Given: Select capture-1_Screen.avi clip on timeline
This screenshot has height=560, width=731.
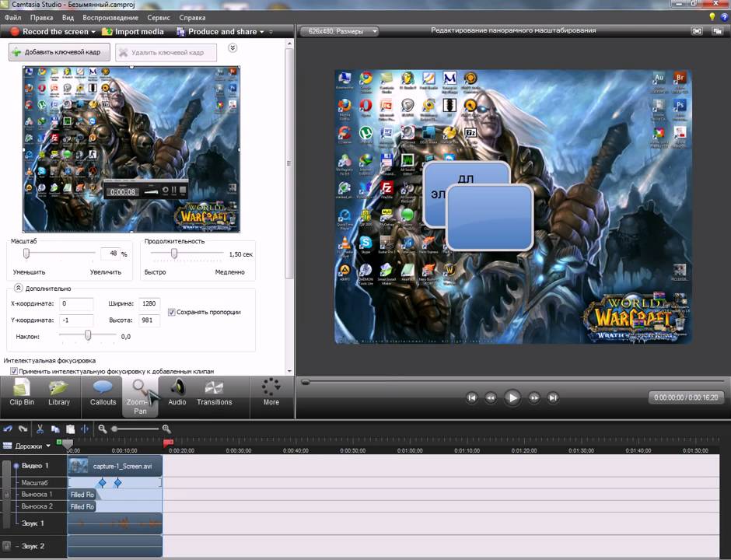Looking at the screenshot, I should [115, 467].
